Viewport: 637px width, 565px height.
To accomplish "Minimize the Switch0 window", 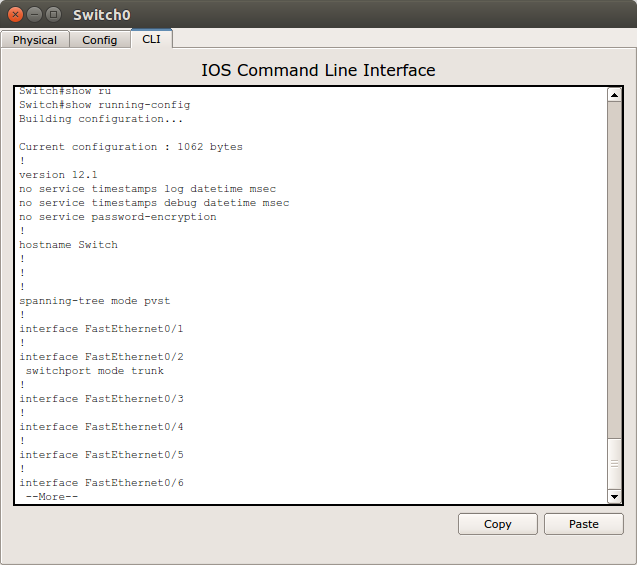I will pos(35,15).
